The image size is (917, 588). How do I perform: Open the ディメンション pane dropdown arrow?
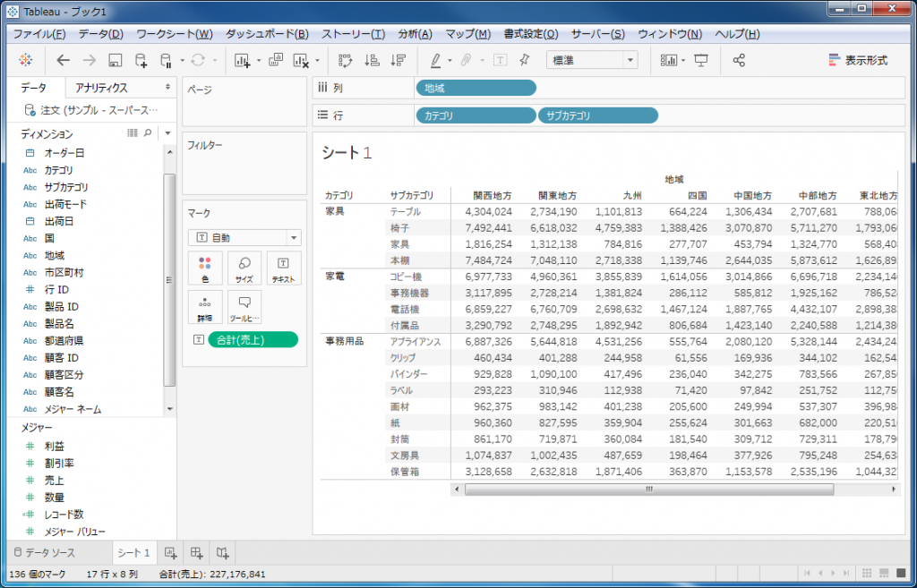coord(167,133)
